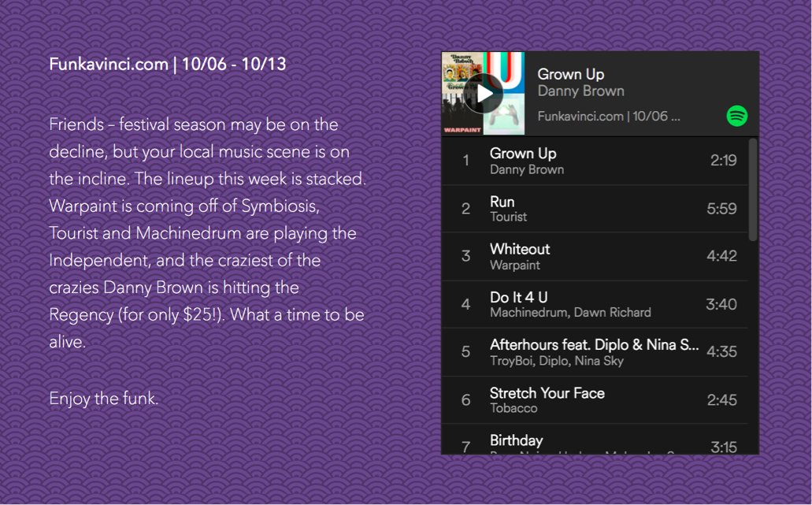
Task: Open the Grown Up title in player header
Action: pos(571,74)
